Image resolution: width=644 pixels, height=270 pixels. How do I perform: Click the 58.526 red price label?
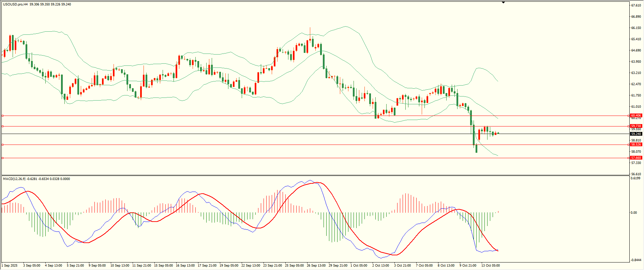pyautogui.click(x=636, y=145)
